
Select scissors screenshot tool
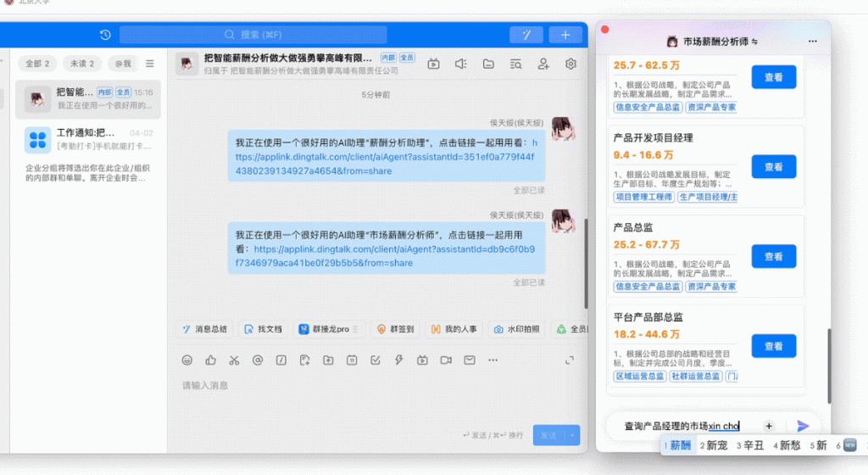coord(234,360)
